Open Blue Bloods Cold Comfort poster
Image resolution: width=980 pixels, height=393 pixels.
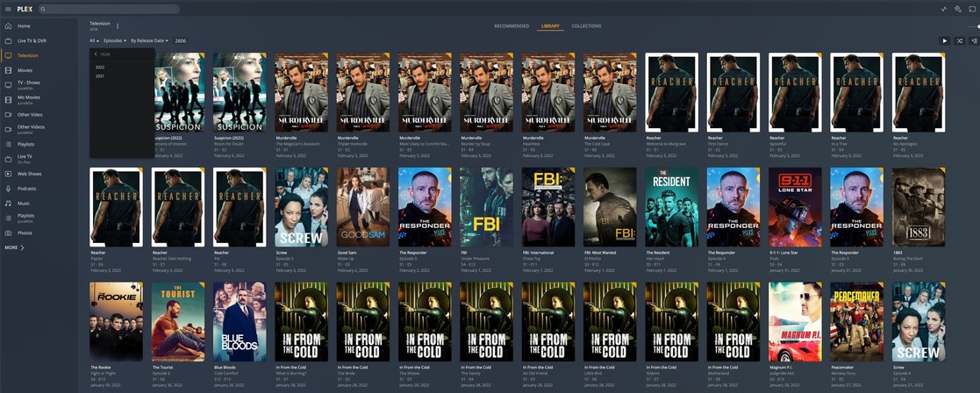(x=240, y=322)
